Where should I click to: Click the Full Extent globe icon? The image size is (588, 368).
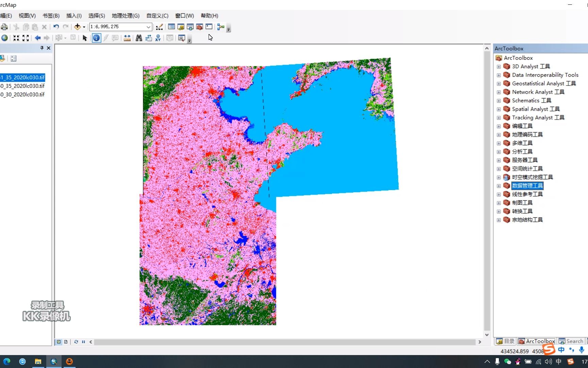click(4, 38)
